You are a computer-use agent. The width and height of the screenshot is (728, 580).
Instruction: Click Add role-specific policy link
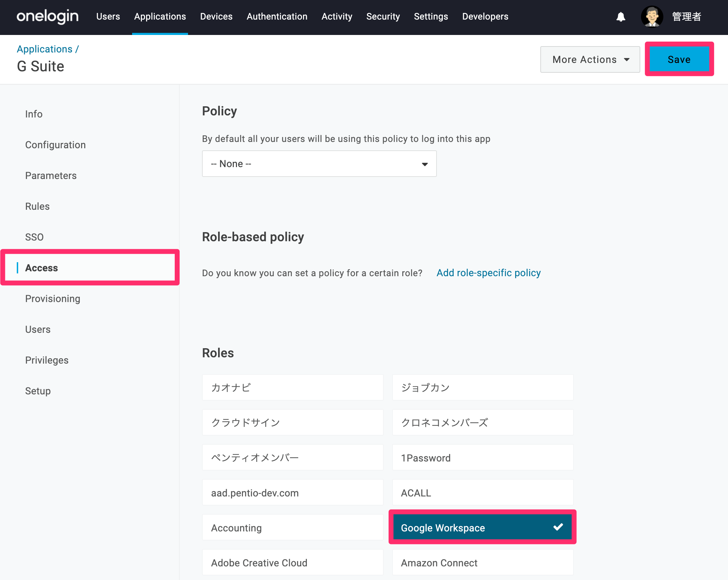pos(489,273)
